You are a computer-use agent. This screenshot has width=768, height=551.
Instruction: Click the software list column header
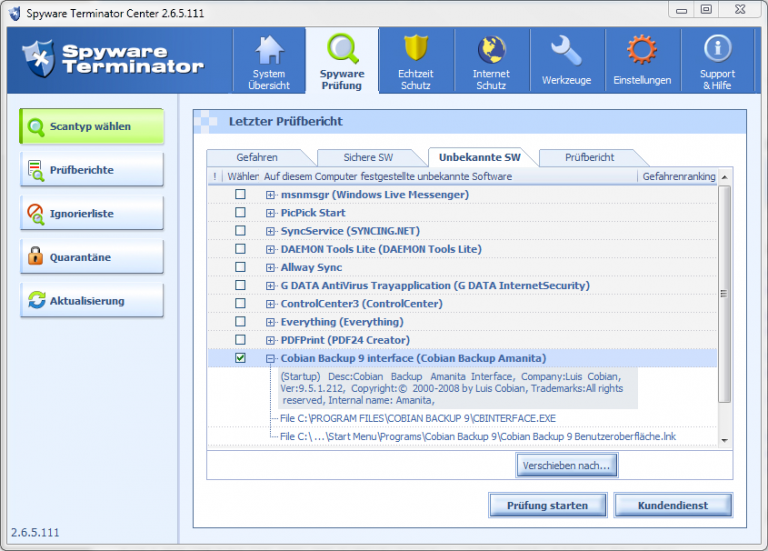[449, 176]
